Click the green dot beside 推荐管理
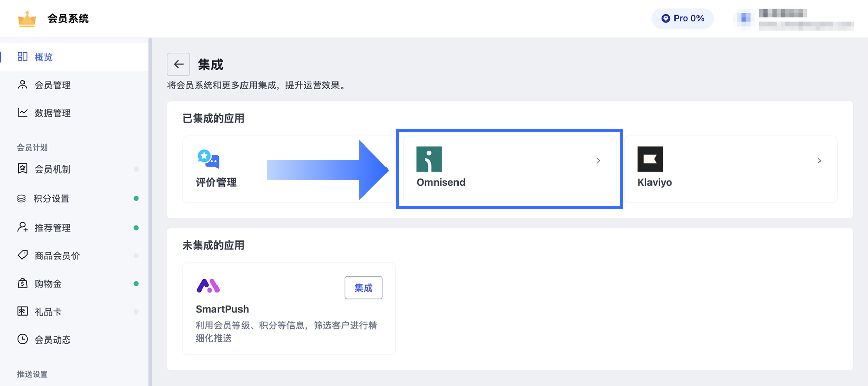Viewport: 868px width, 386px height. [136, 228]
